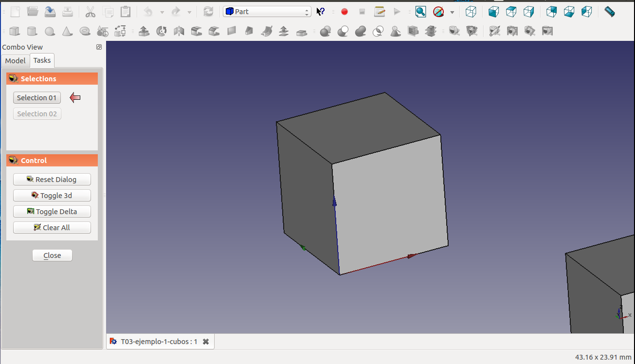Screen dimensions: 635x364
Task: Expand the draw style dropdown arrow
Action: pyautogui.click(x=453, y=12)
